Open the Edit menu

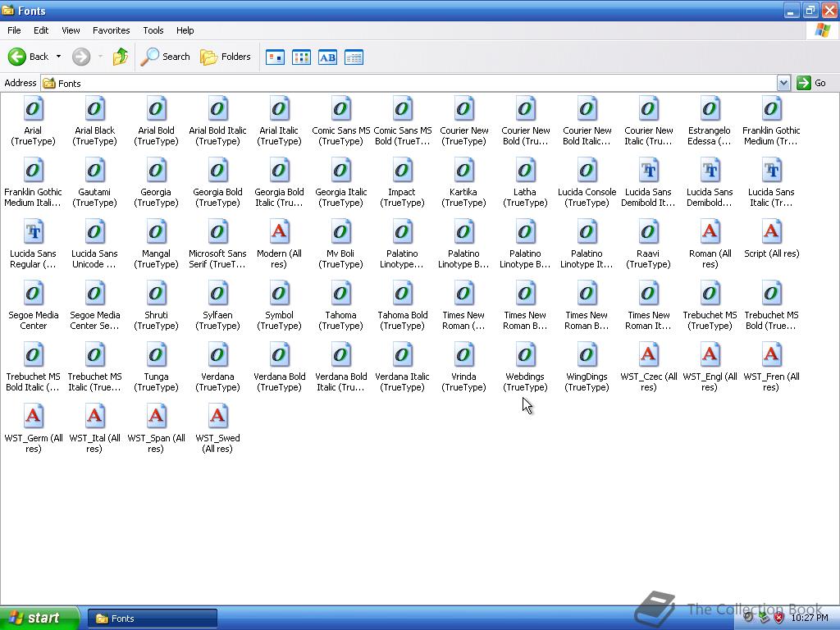(41, 30)
